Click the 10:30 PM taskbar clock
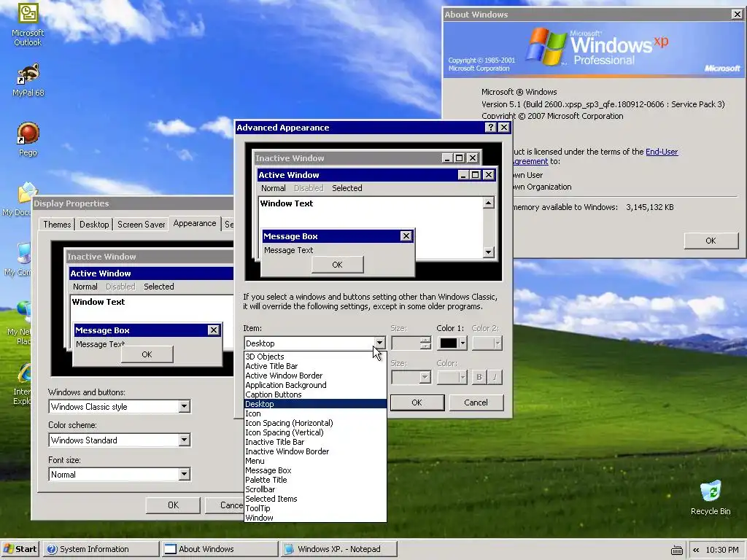 721,550
